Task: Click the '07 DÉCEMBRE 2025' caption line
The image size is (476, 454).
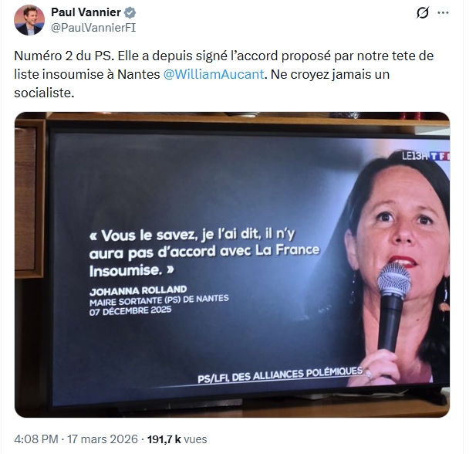Action: (x=130, y=311)
